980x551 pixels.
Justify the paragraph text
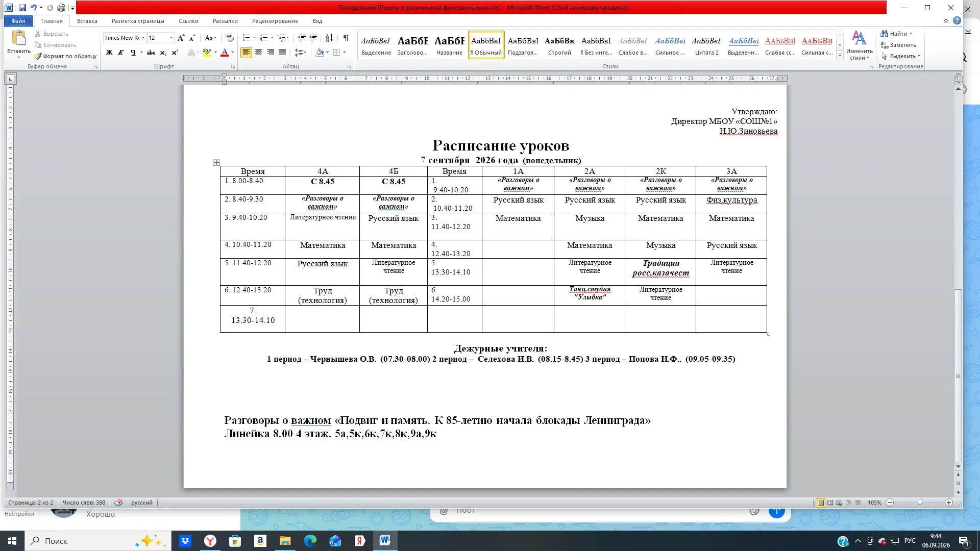[282, 53]
